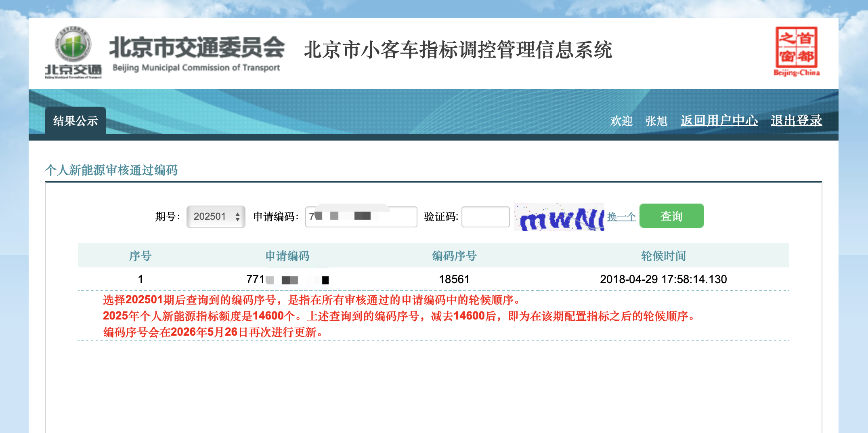Focus the 验证码 input field

[486, 217]
